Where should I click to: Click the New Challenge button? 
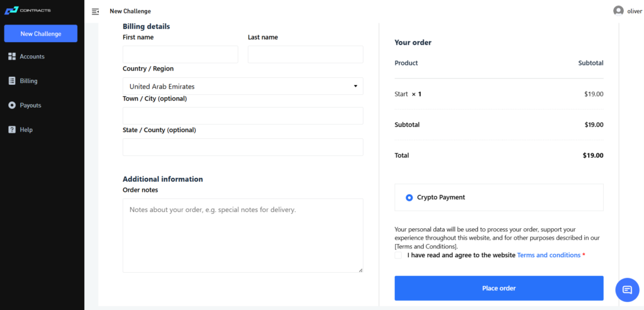pyautogui.click(x=41, y=34)
